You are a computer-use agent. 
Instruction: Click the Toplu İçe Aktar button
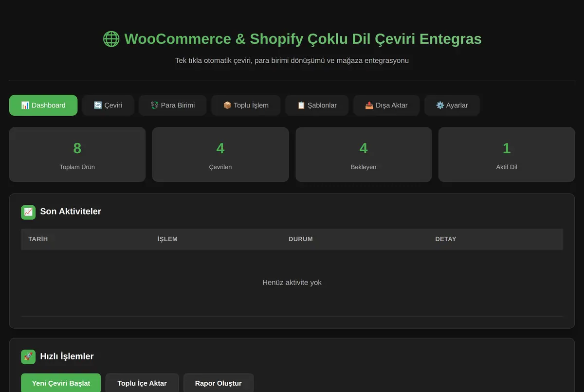142,383
